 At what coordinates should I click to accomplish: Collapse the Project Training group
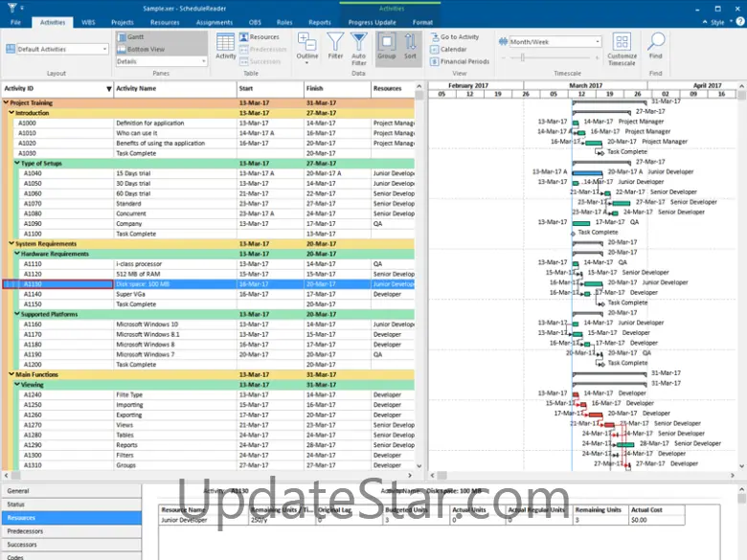(x=6, y=102)
